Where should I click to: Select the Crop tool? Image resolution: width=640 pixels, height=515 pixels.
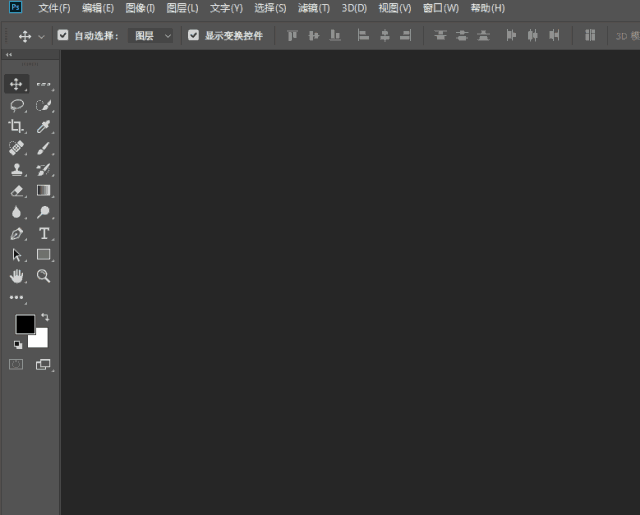click(16, 127)
